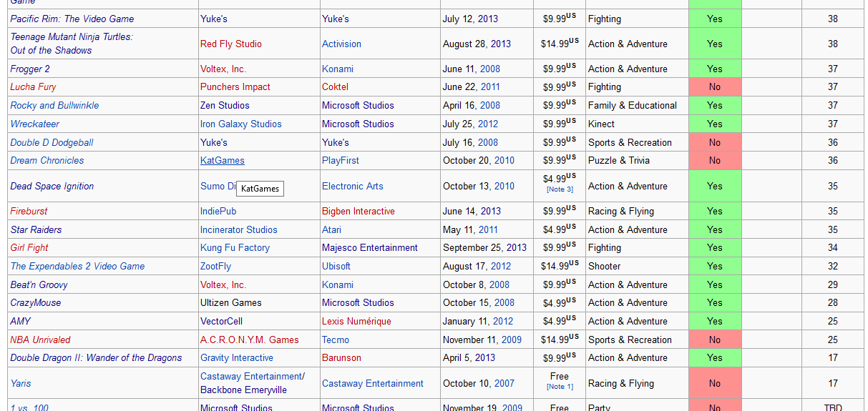Open Double Dragon II: Wander of the Dragons

pyautogui.click(x=96, y=357)
